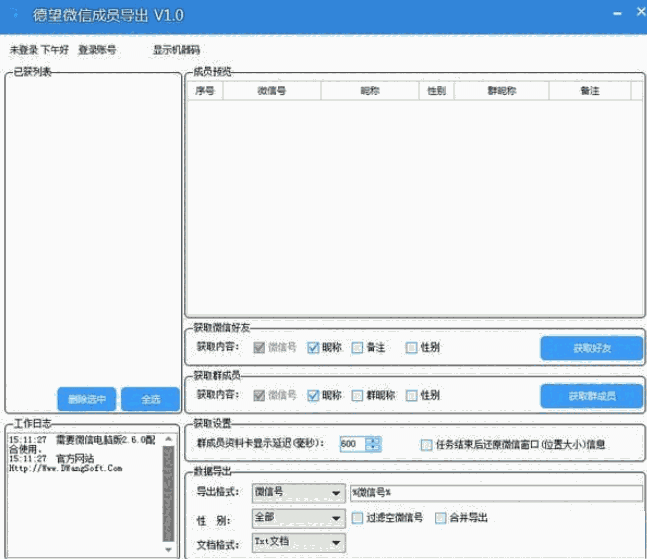The image size is (647, 559).
Task: Click the 获取好友 button
Action: (x=592, y=348)
